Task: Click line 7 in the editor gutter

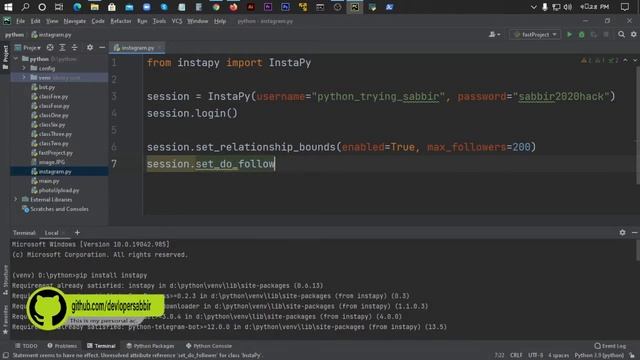Action: tap(114, 164)
